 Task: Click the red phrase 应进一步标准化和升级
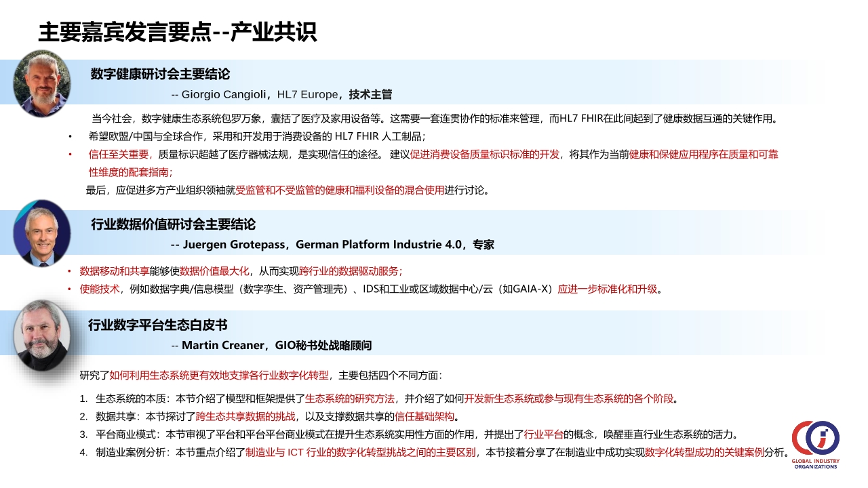click(x=608, y=289)
